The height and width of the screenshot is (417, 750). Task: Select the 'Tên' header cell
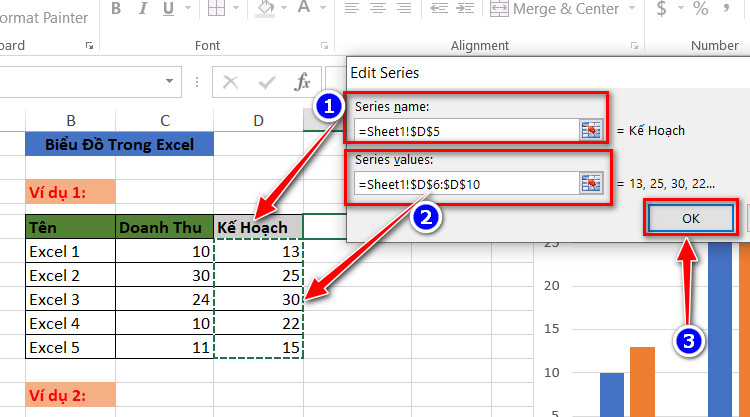pos(70,227)
